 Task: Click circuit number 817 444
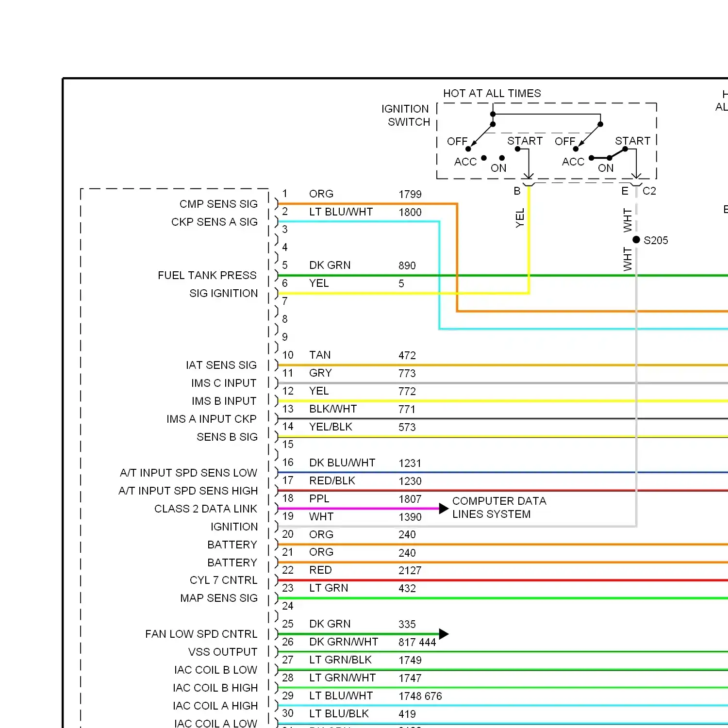coord(417,642)
